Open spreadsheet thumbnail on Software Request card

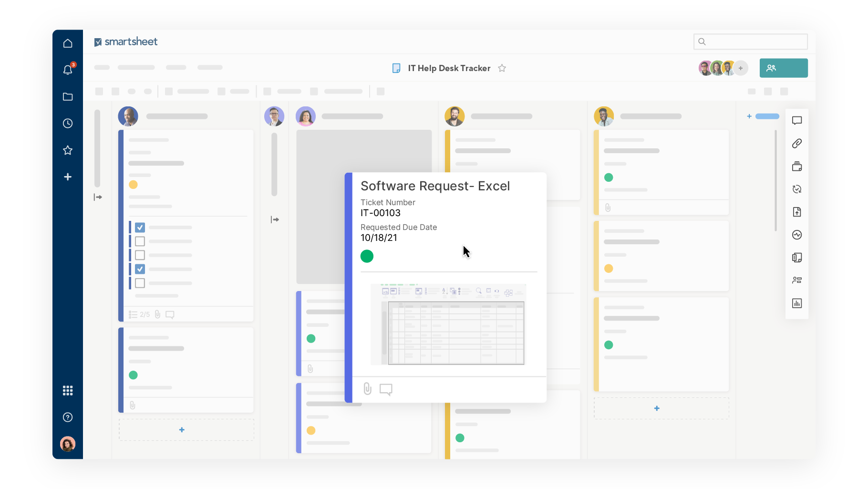(448, 324)
